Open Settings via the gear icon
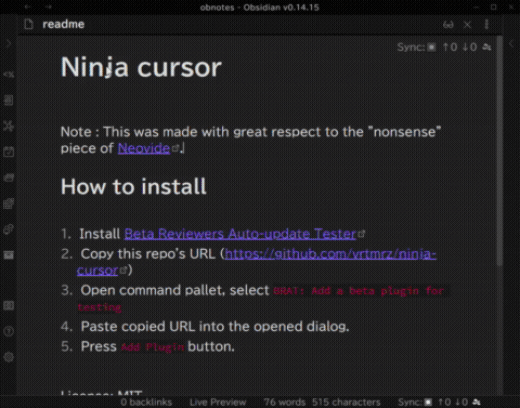Screen dimensions: 520x408 pyautogui.click(x=8, y=357)
